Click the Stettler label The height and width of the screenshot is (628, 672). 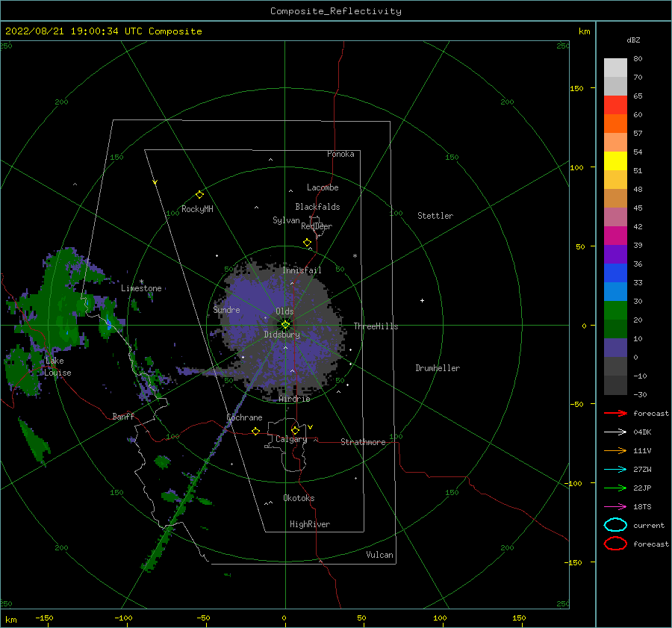(435, 216)
